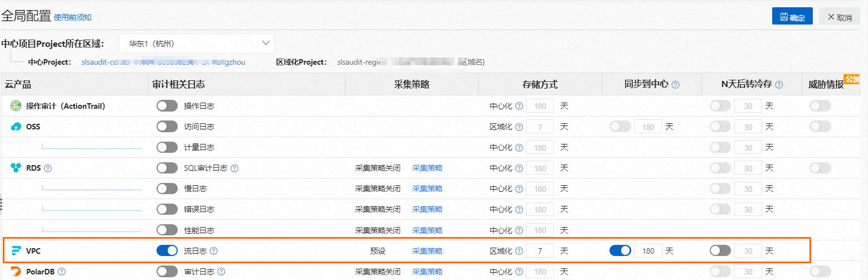This screenshot has width=868, height=280.
Task: Enable the PolarDB 审计日志 toggle
Action: 167,272
